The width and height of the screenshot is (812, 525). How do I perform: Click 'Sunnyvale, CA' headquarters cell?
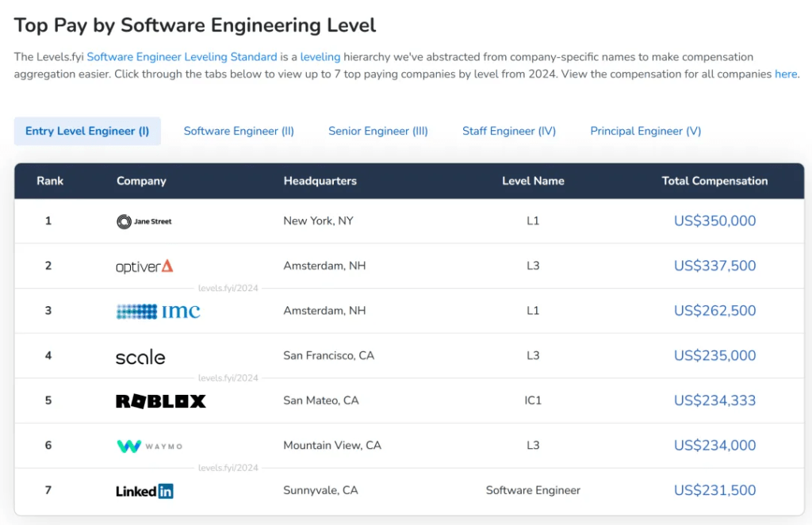coord(320,490)
